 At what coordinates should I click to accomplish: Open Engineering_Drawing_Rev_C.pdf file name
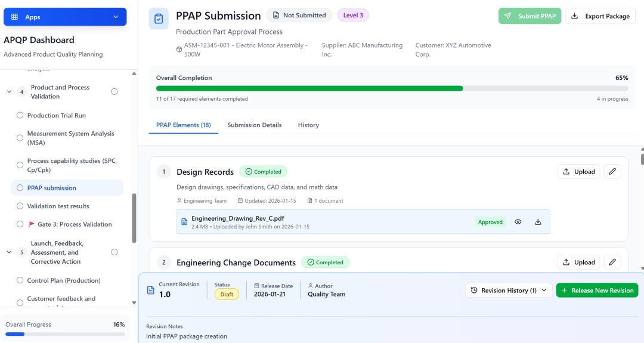[x=237, y=218]
